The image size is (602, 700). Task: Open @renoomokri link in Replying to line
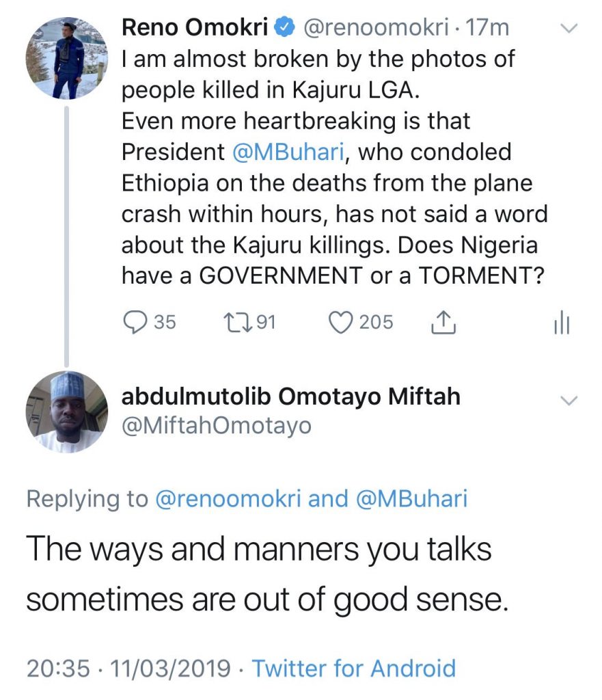tap(228, 499)
